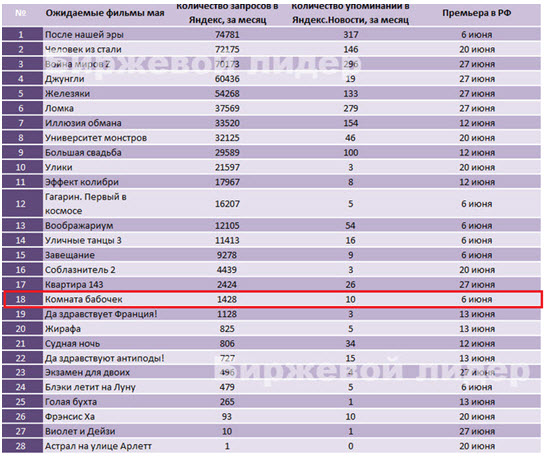Click the query count 37569

pos(227,108)
